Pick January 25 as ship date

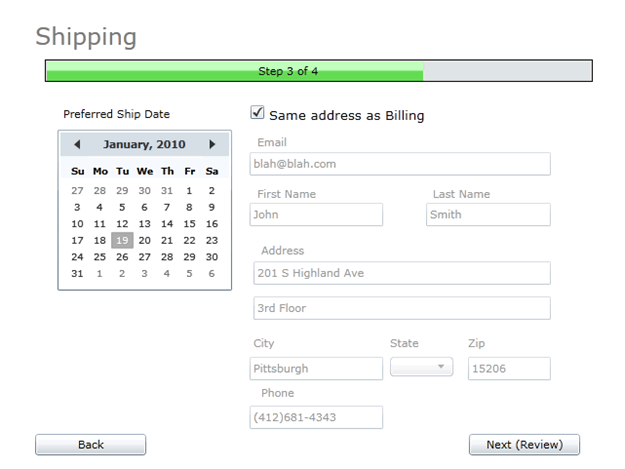click(100, 257)
